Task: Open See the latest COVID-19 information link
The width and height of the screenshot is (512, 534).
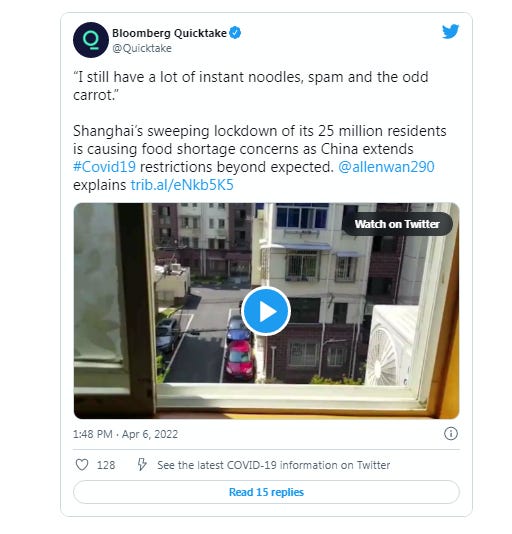Action: click(274, 465)
